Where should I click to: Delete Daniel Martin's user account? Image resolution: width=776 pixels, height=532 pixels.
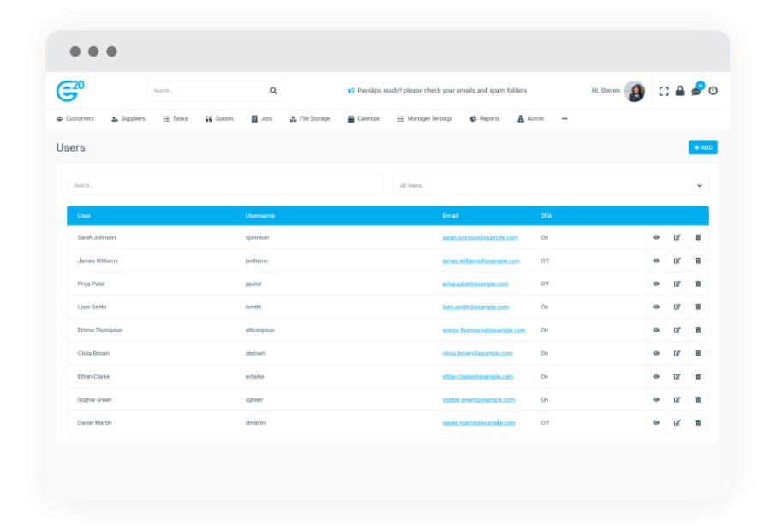click(698, 422)
